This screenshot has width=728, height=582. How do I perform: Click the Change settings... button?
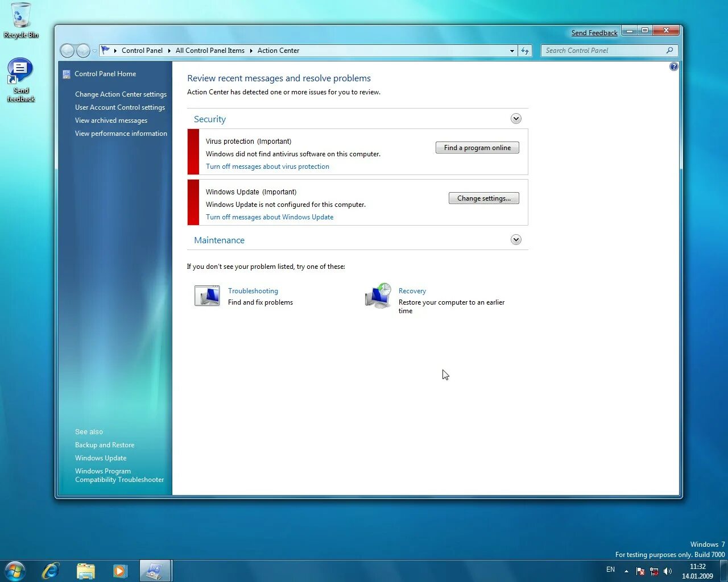pyautogui.click(x=484, y=198)
